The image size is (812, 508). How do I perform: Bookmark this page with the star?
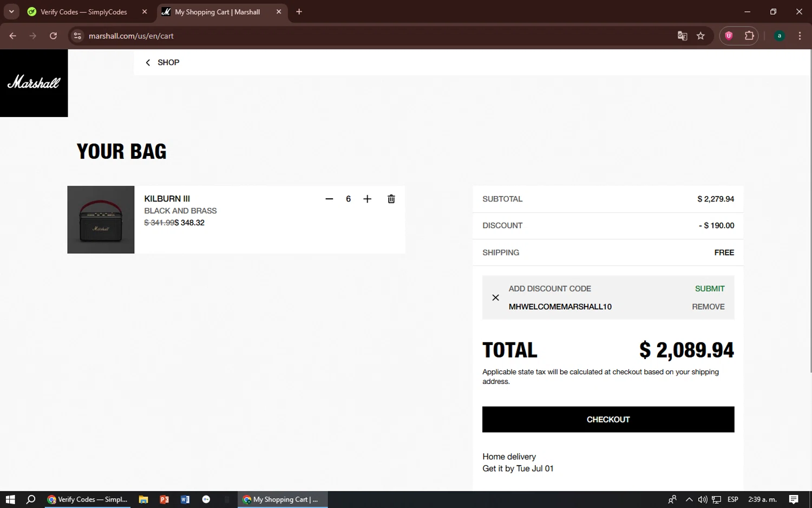700,36
